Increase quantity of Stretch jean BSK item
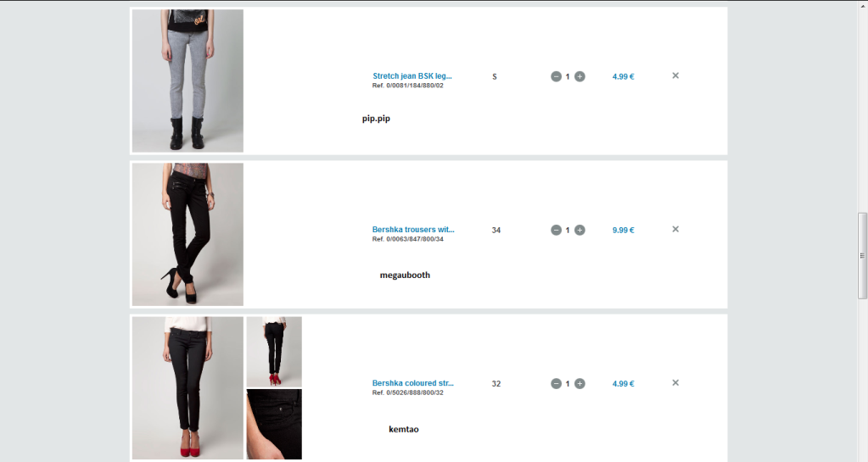The height and width of the screenshot is (462, 868). pyautogui.click(x=580, y=76)
